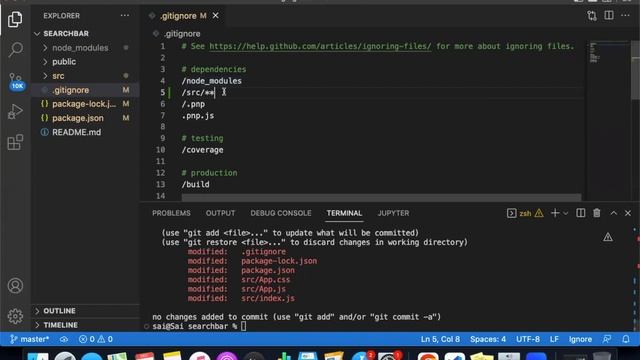Open Source Control view with 10K badge
Viewport: 640px width, 360px height.
16,81
